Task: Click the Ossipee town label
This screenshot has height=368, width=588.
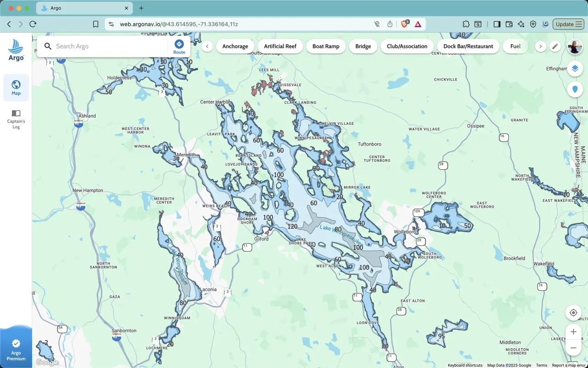Action: point(475,126)
